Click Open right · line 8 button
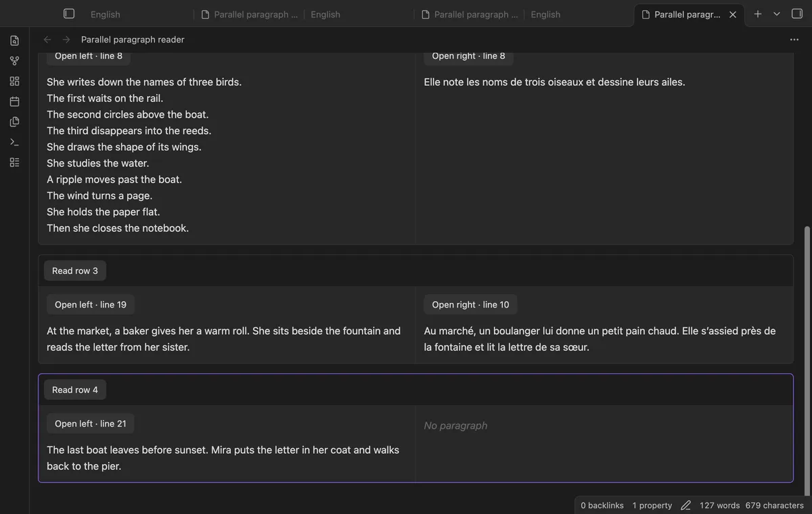The height and width of the screenshot is (514, 812). pos(468,56)
